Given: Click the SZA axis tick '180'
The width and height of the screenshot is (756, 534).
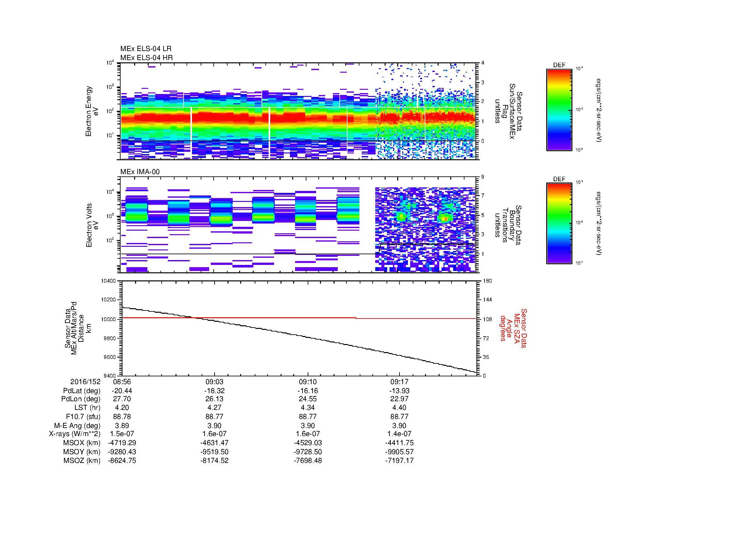Looking at the screenshot, I should click(487, 281).
